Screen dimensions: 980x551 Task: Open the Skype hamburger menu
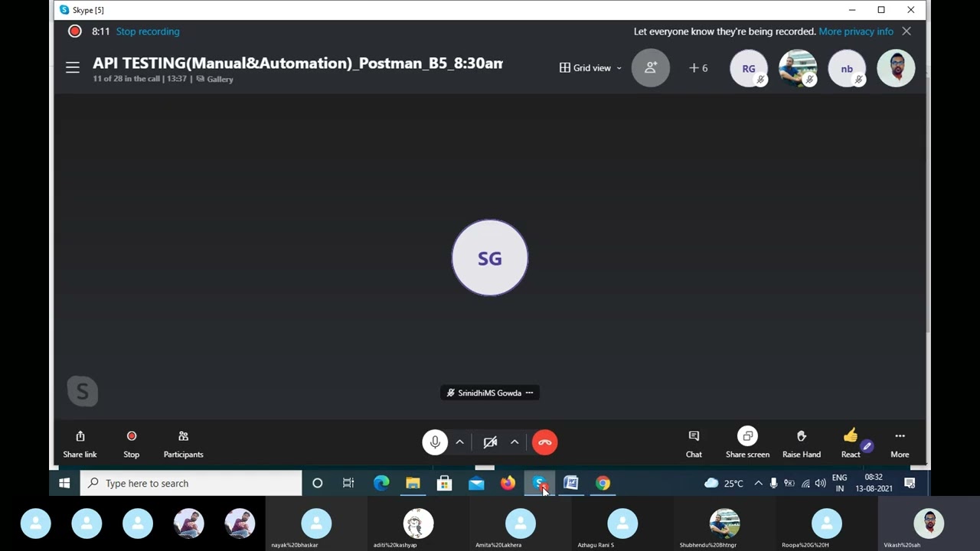click(x=73, y=68)
